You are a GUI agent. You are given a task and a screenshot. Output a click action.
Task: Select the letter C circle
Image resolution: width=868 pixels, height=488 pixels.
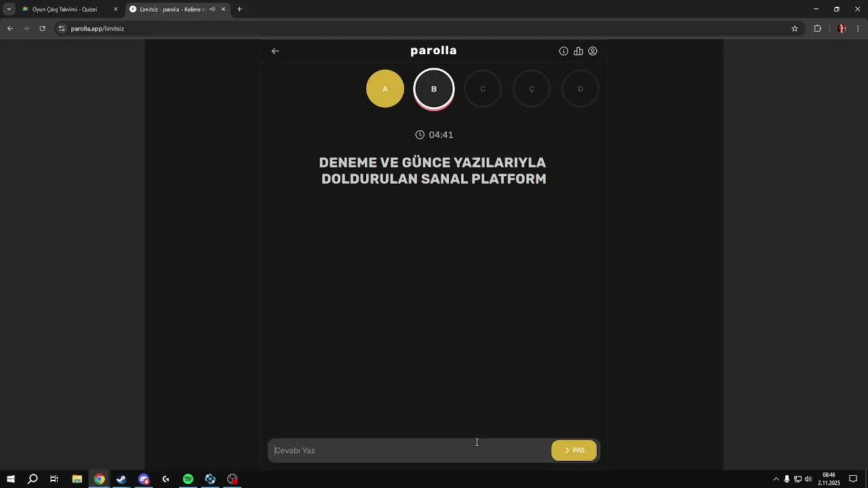483,89
